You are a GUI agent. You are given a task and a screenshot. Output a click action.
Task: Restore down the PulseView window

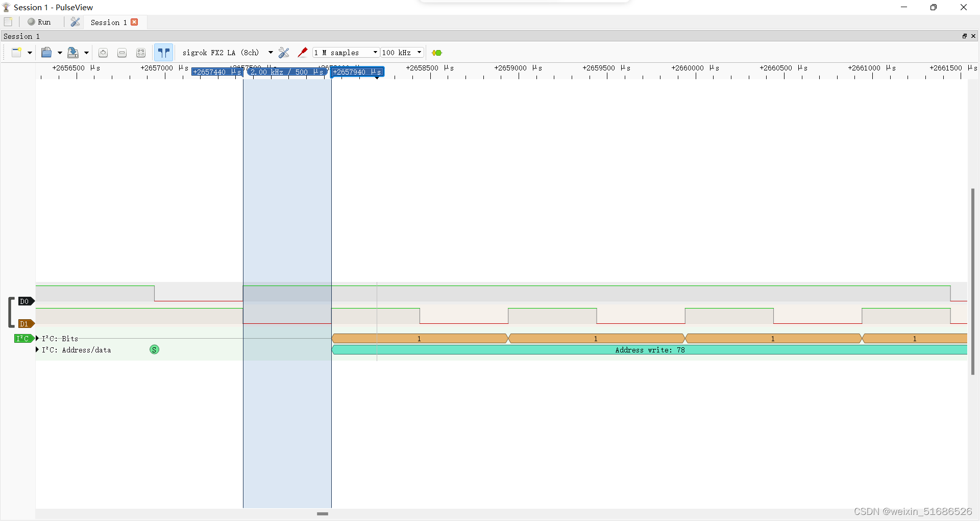[x=934, y=7]
